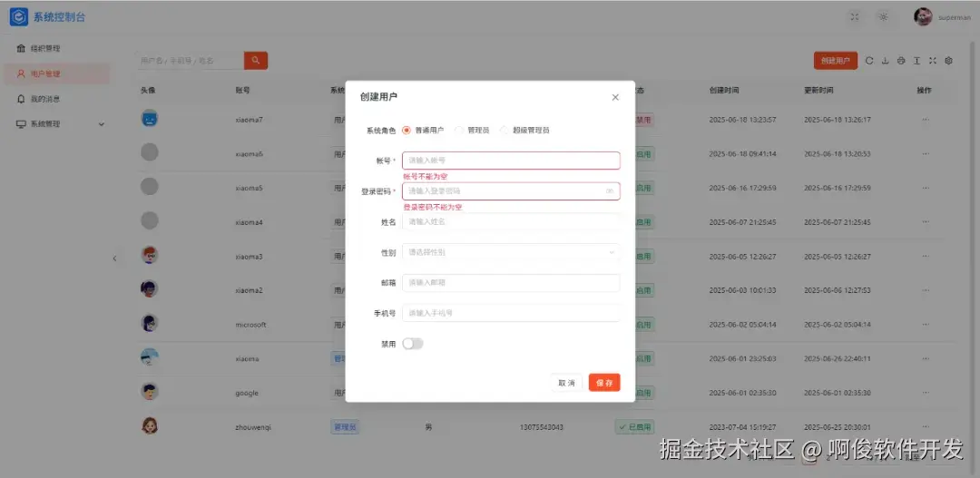Toggle password visibility eye icon
980x478 pixels.
click(610, 191)
